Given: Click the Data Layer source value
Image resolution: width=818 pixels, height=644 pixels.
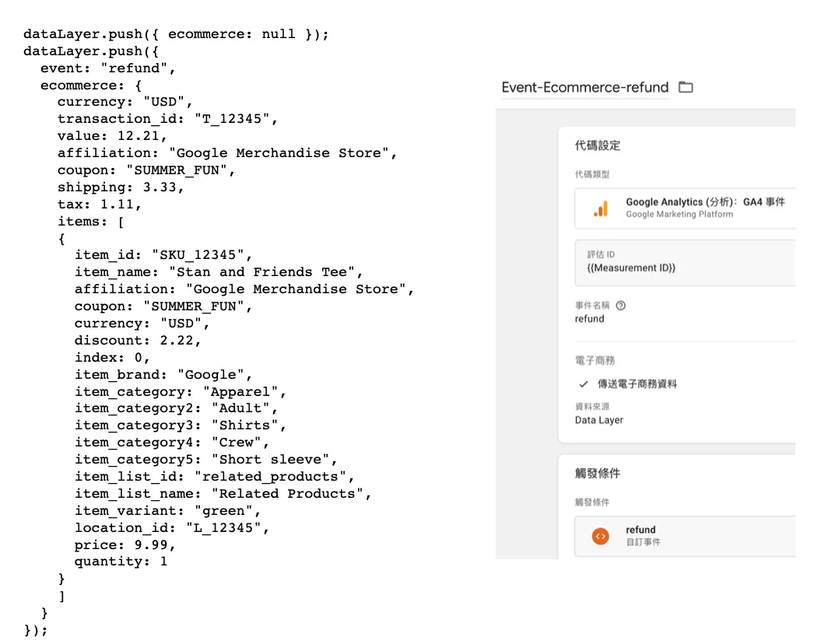Looking at the screenshot, I should (599, 420).
